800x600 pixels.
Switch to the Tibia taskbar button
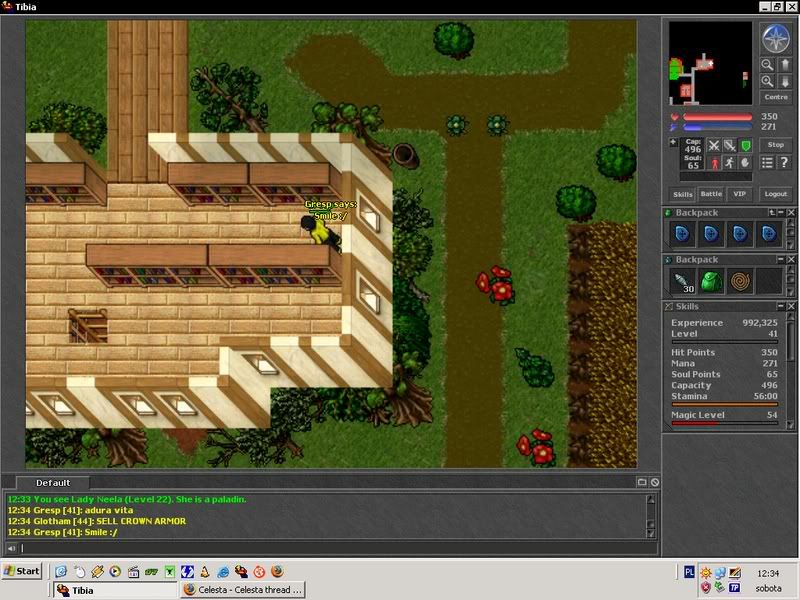pyautogui.click(x=115, y=590)
